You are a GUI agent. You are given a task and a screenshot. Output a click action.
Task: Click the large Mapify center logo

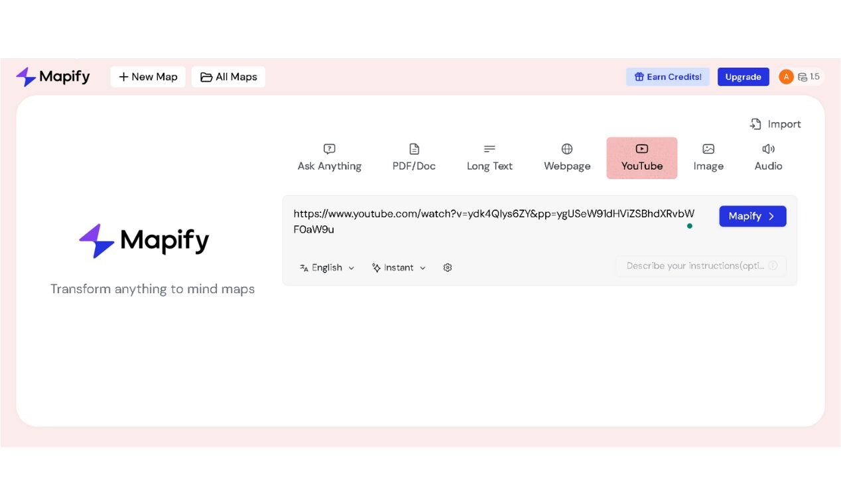coord(144,241)
